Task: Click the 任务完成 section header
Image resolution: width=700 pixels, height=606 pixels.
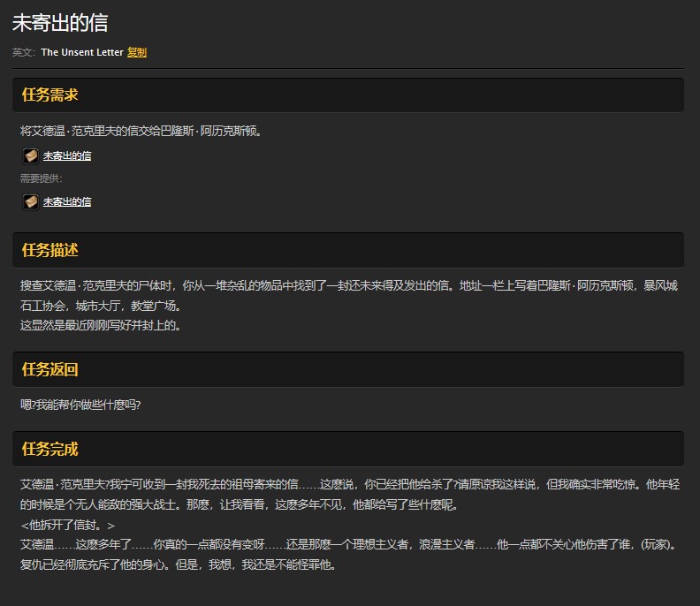Action: pyautogui.click(x=50, y=449)
